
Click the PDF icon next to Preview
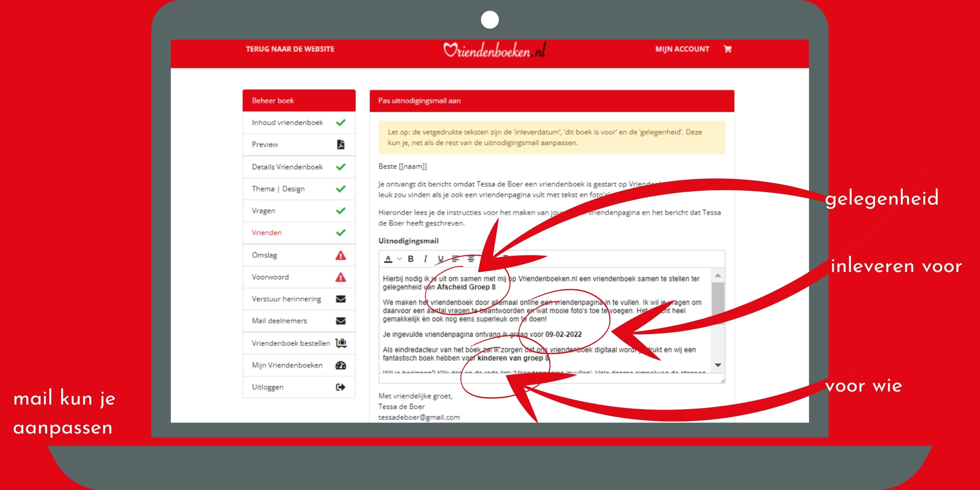[341, 145]
